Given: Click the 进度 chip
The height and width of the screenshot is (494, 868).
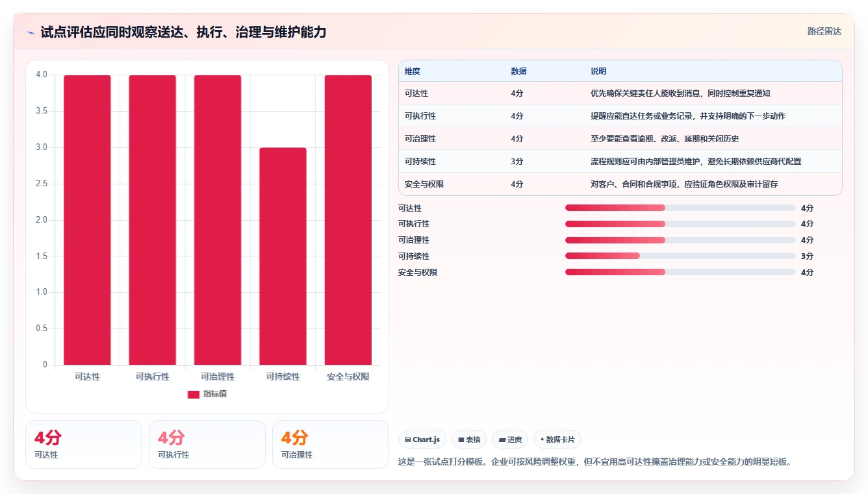Looking at the screenshot, I should (x=510, y=439).
